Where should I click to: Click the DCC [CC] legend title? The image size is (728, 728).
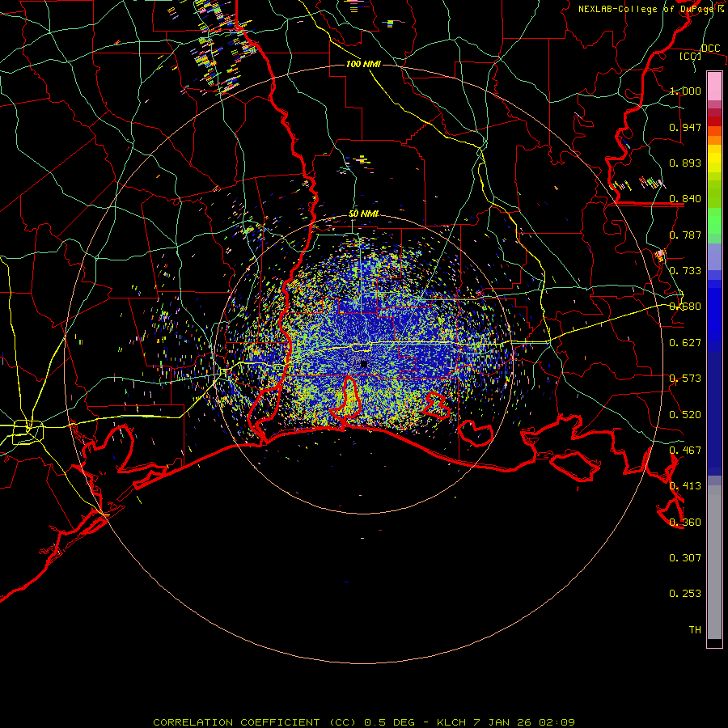pyautogui.click(x=699, y=52)
